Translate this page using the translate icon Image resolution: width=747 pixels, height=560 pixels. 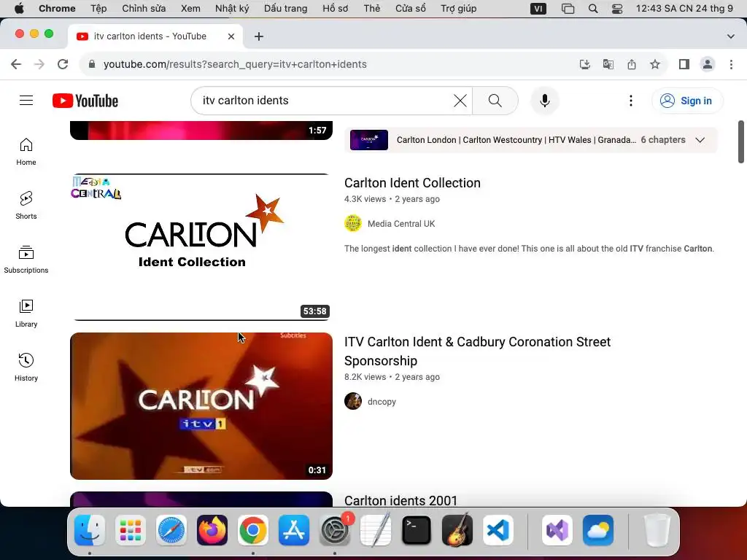coord(608,64)
